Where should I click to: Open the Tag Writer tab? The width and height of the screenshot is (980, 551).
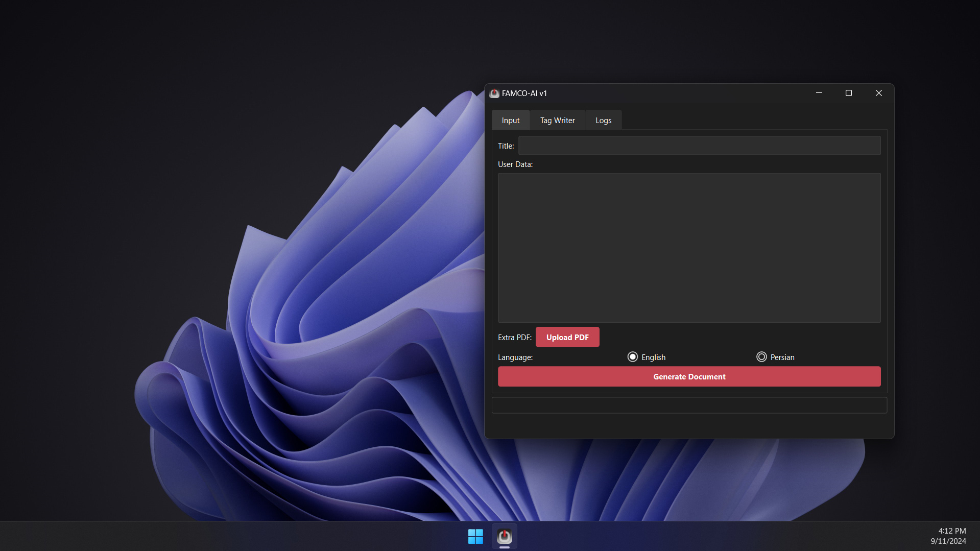coord(557,121)
